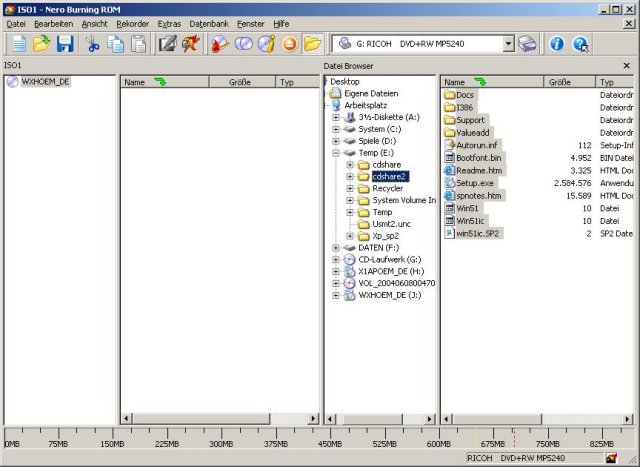Select CD-Laufwerk (G:) in the tree
The height and width of the screenshot is (467, 640).
(389, 260)
